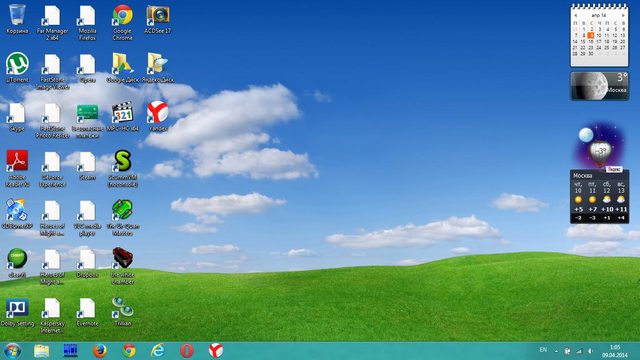Image resolution: width=640 pixels, height=360 pixels.
Task: Launch Internet Explorer from the taskbar
Action: 158,351
